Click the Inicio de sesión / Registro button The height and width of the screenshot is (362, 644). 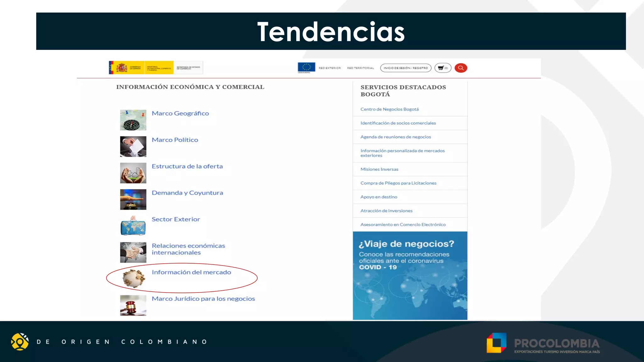point(406,68)
